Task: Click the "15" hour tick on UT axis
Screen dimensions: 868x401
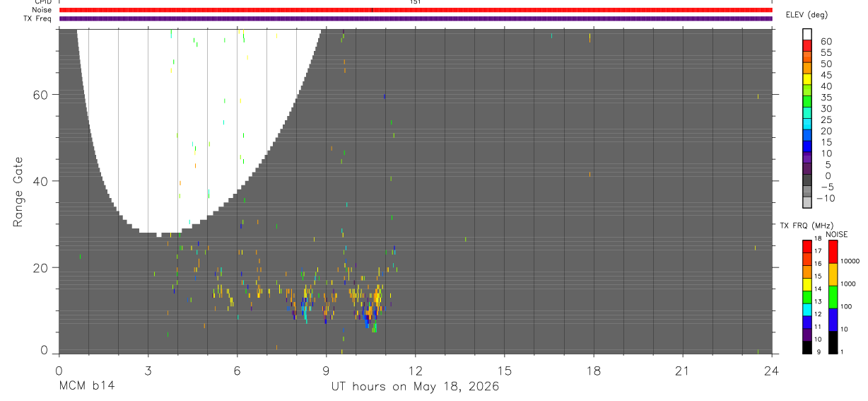Action: pos(504,371)
